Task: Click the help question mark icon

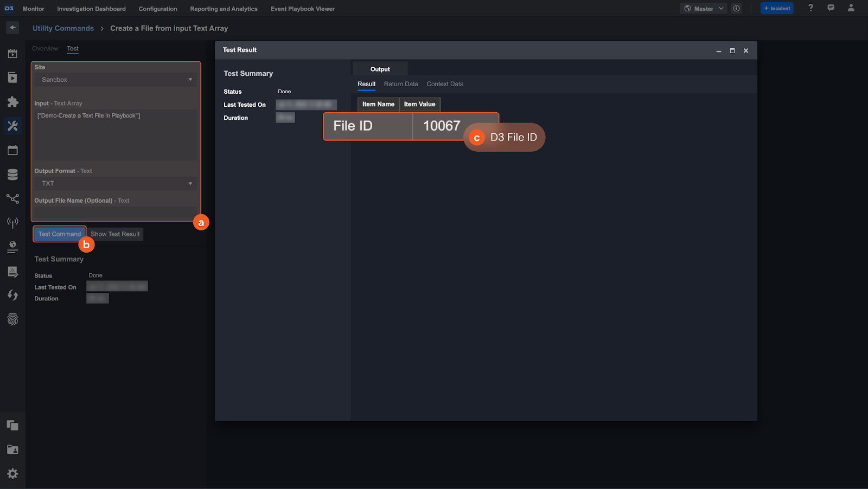Action: pyautogui.click(x=810, y=8)
